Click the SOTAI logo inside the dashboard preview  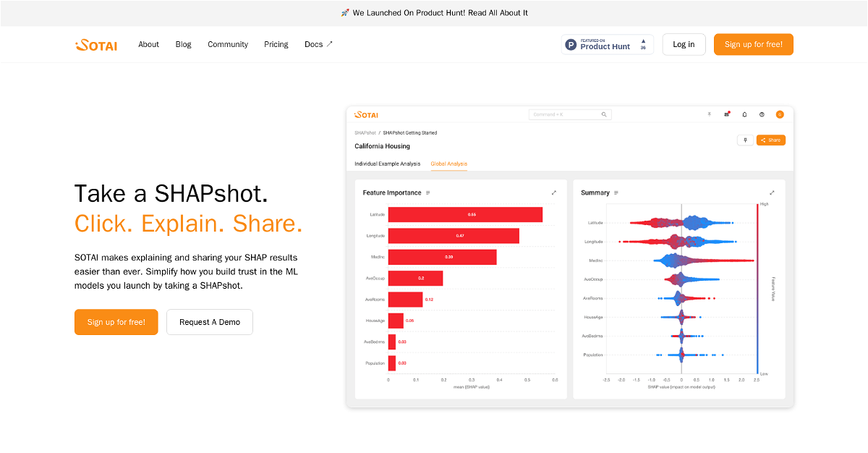pyautogui.click(x=366, y=114)
